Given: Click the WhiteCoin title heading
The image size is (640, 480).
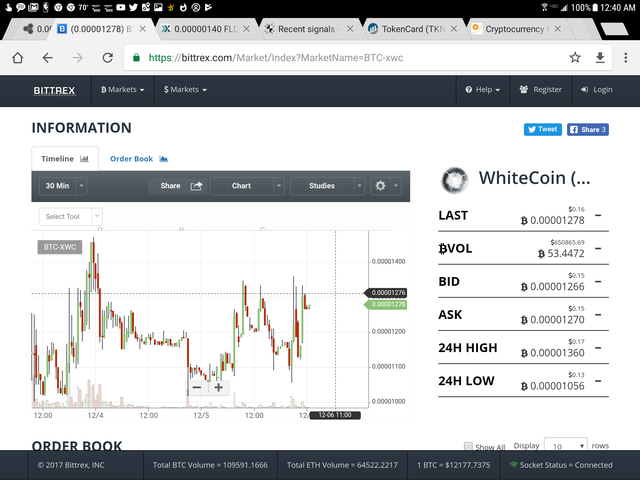Looking at the screenshot, I should 534,178.
